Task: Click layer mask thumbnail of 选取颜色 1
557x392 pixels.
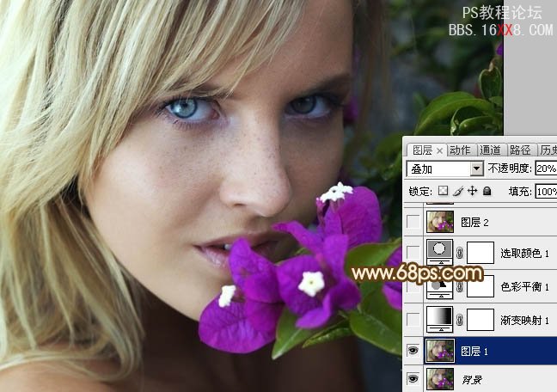Action: (480, 253)
